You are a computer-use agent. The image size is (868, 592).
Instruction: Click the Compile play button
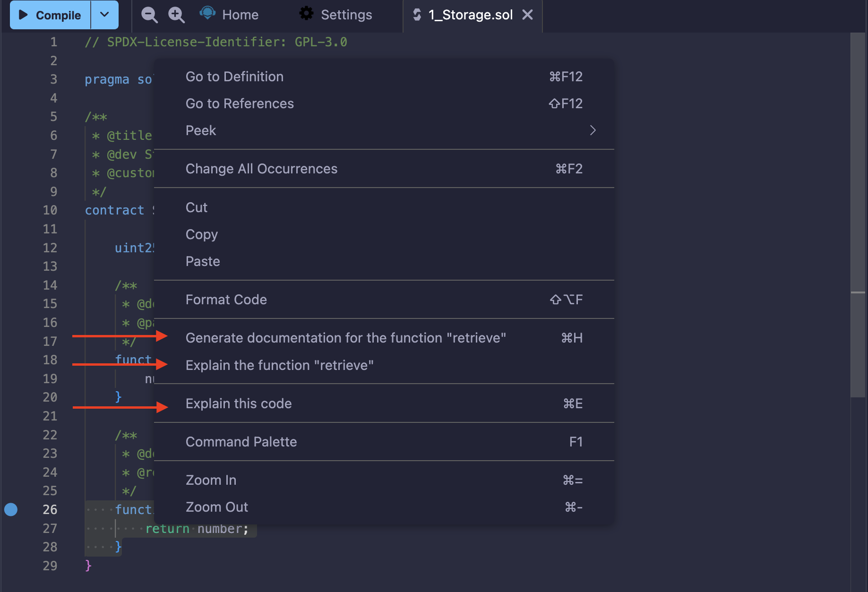pos(50,15)
